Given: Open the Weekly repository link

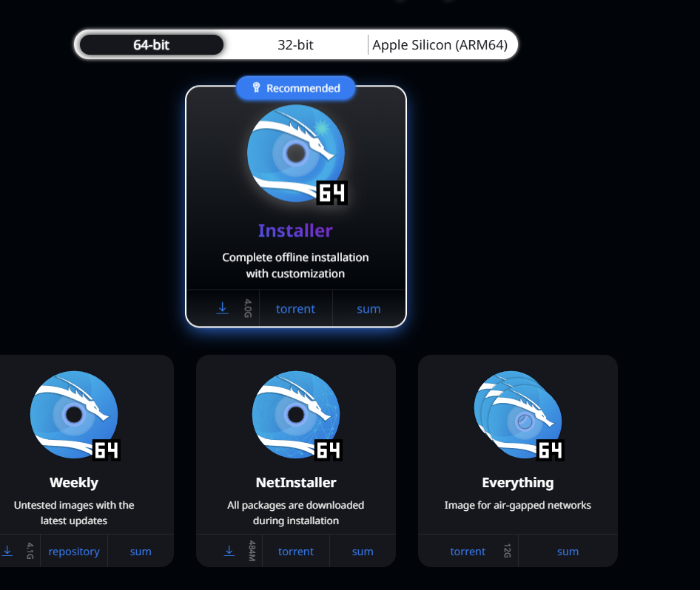Looking at the screenshot, I should coord(74,552).
